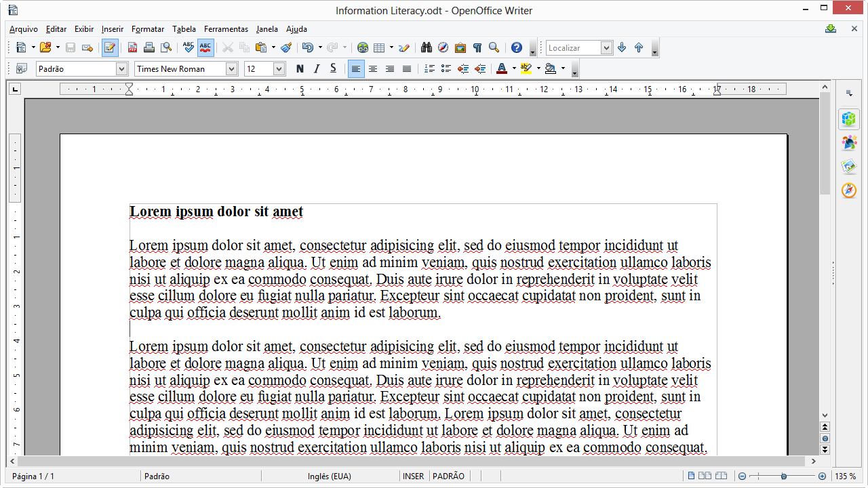
Task: Open the Ferramentas menu
Action: (226, 29)
